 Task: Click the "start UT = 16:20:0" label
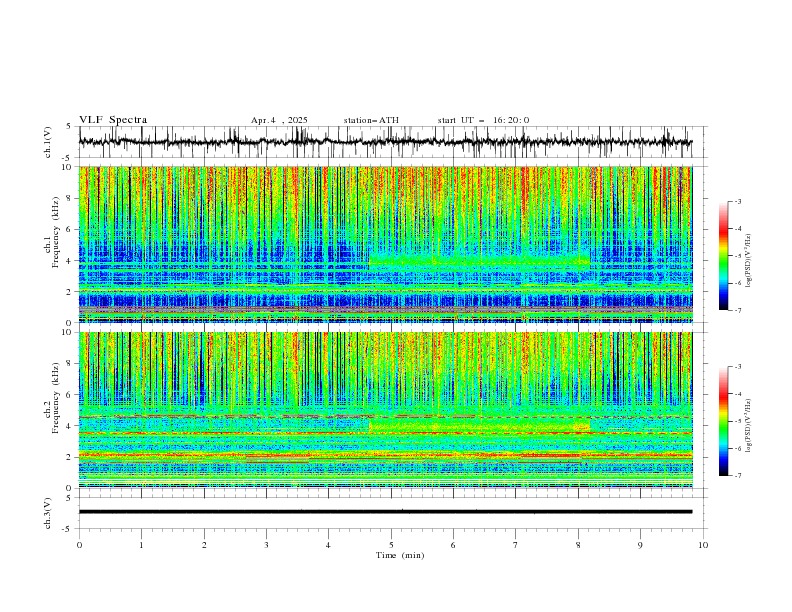pos(483,120)
